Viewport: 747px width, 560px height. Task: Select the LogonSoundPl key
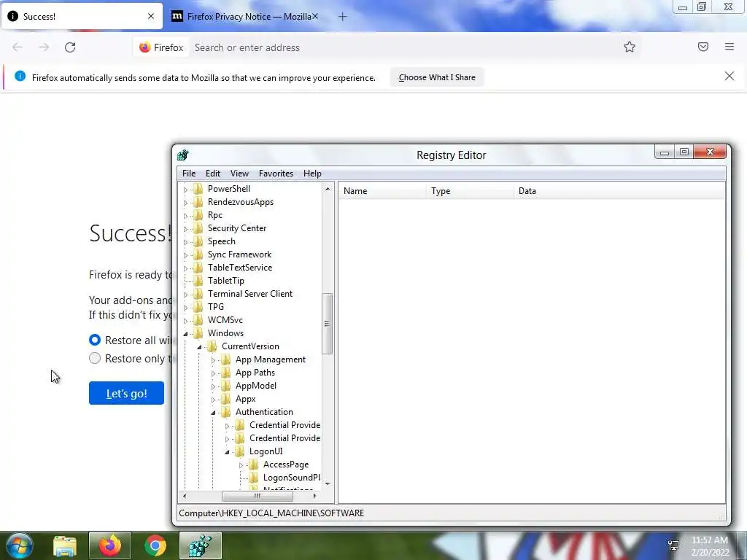(292, 478)
